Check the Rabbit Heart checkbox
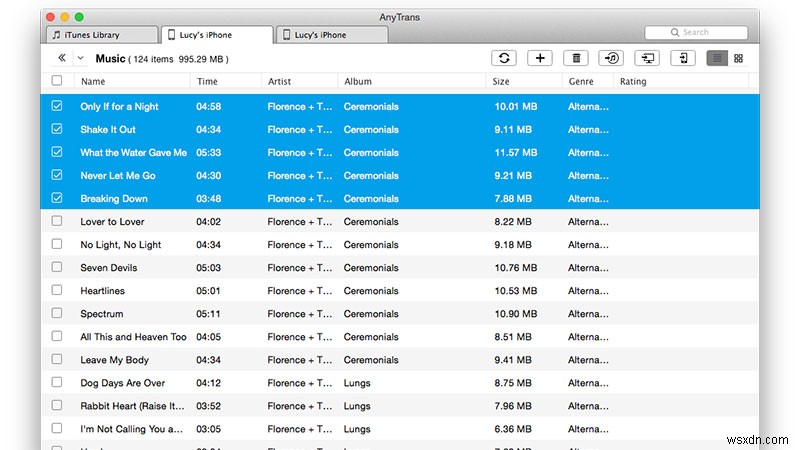Viewport: 800px width, 450px height. click(x=57, y=405)
